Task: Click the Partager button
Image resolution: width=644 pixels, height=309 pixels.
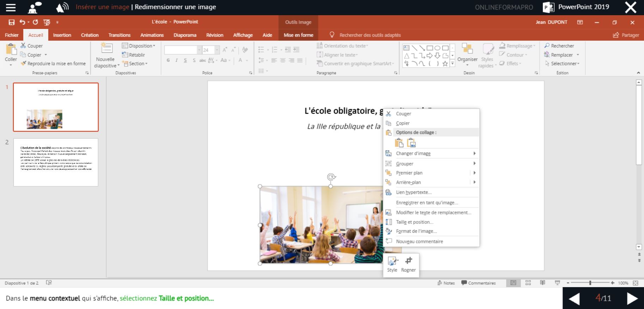Action: click(626, 35)
